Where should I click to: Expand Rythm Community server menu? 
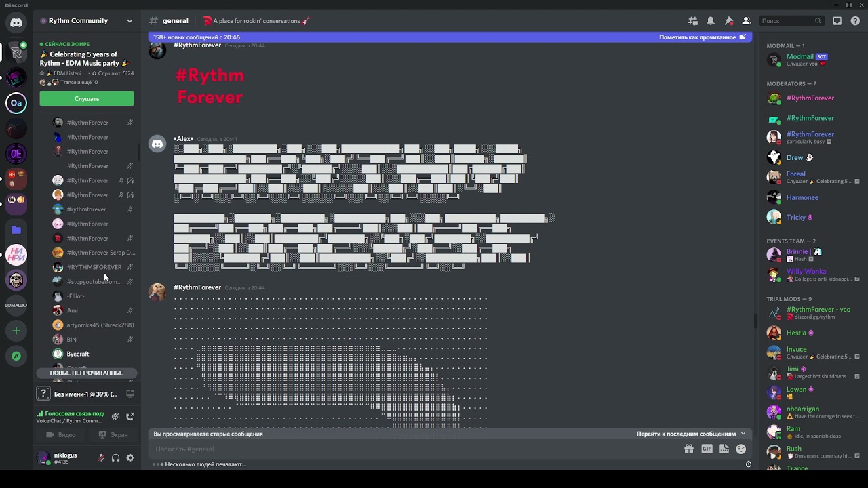coord(87,21)
